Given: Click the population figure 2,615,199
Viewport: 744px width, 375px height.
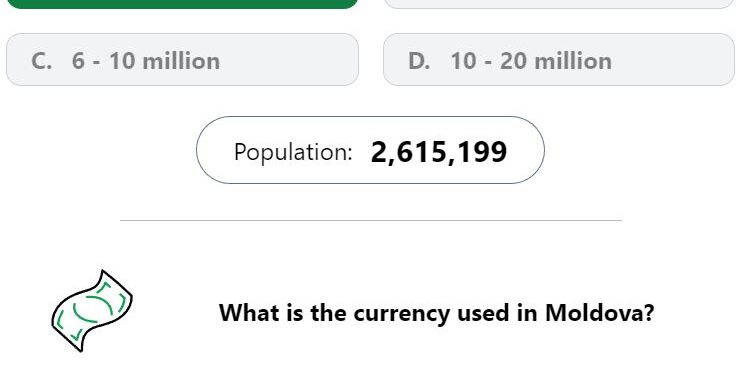Looking at the screenshot, I should (x=439, y=152).
